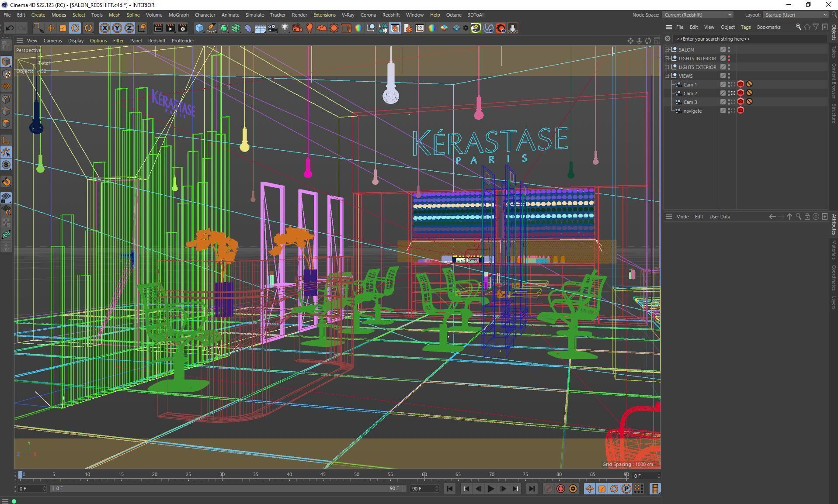The width and height of the screenshot is (838, 504).
Task: Toggle Z-axis lock
Action: point(129,28)
